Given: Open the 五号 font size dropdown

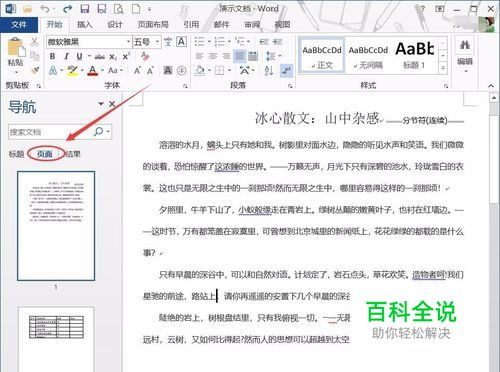Looking at the screenshot, I should coord(158,42).
